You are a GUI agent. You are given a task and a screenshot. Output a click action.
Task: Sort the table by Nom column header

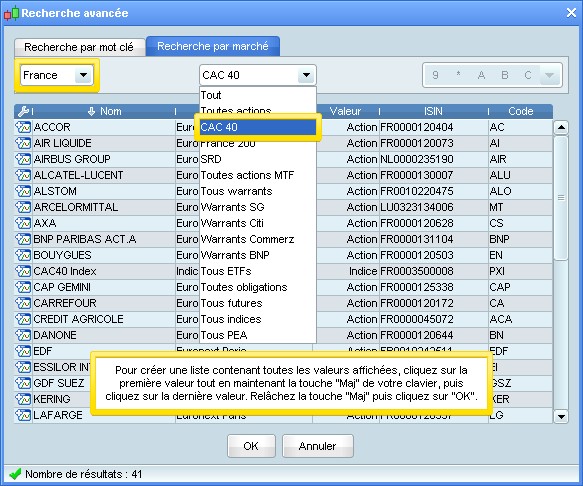tap(105, 111)
